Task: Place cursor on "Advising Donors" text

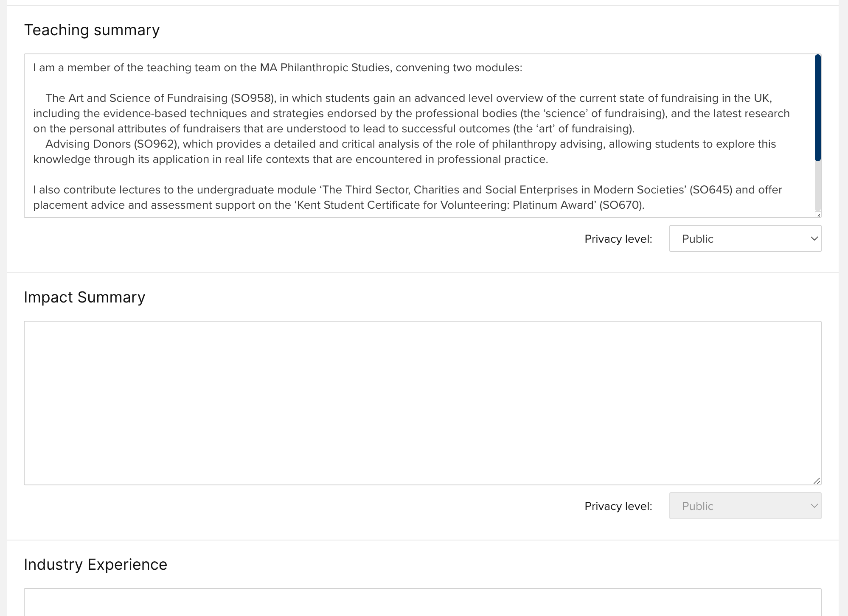Action: (x=88, y=144)
